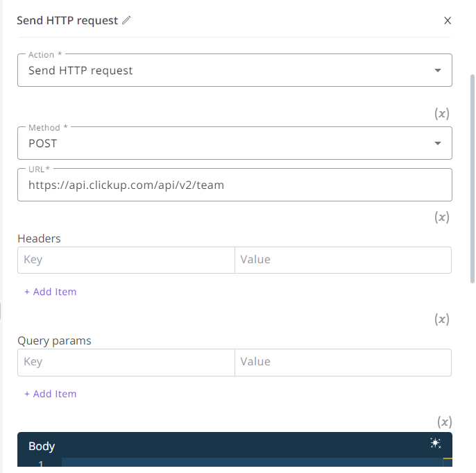The image size is (476, 473).
Task: Click the Body header bar
Action: click(235, 445)
